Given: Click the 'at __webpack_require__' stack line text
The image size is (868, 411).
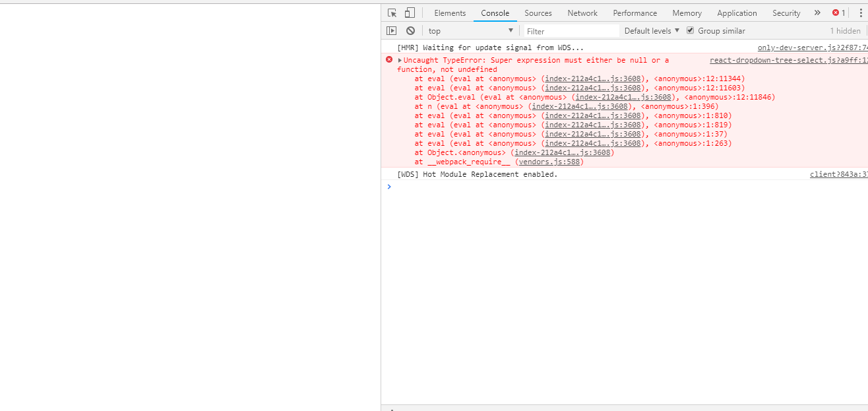Looking at the screenshot, I should pos(462,162).
